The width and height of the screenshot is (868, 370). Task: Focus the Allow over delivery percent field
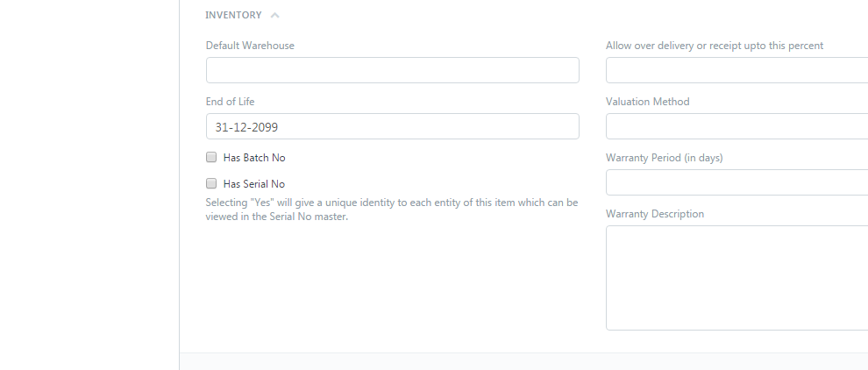(736, 70)
